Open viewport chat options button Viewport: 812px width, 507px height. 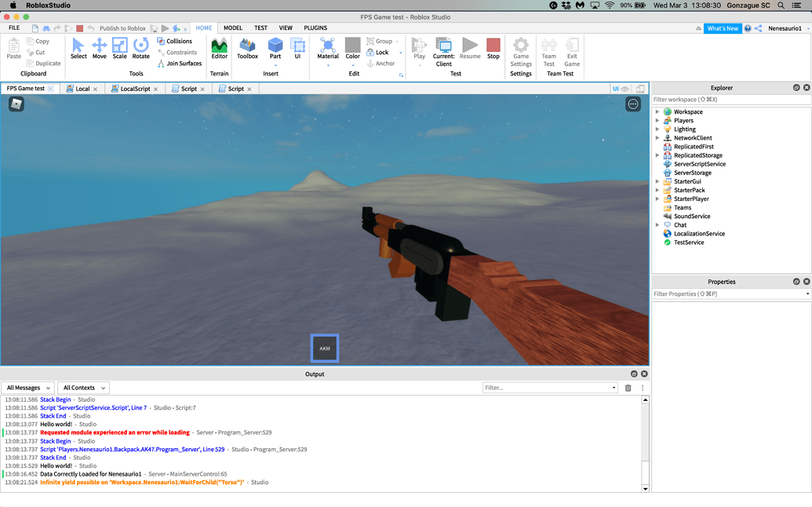(x=633, y=104)
